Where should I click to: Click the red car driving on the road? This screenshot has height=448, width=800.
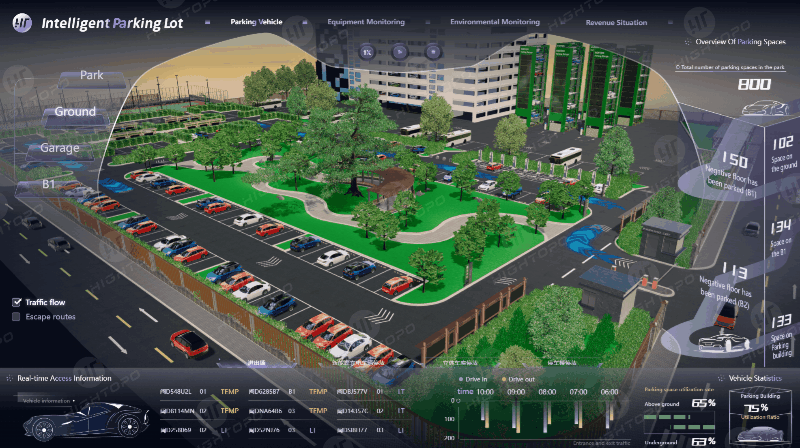189,343
